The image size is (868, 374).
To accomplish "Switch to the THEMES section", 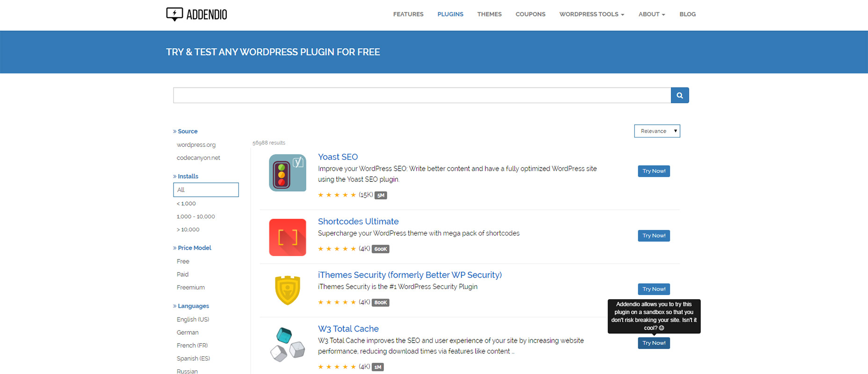I will [x=489, y=14].
